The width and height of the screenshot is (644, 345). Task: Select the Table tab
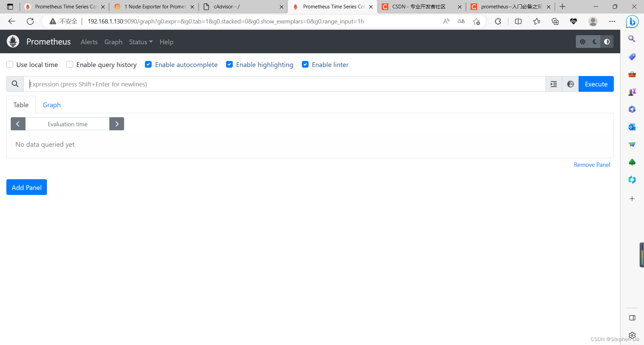coord(21,105)
